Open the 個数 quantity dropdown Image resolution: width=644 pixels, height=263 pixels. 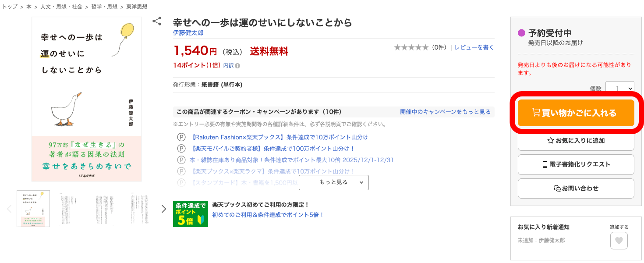pos(620,87)
